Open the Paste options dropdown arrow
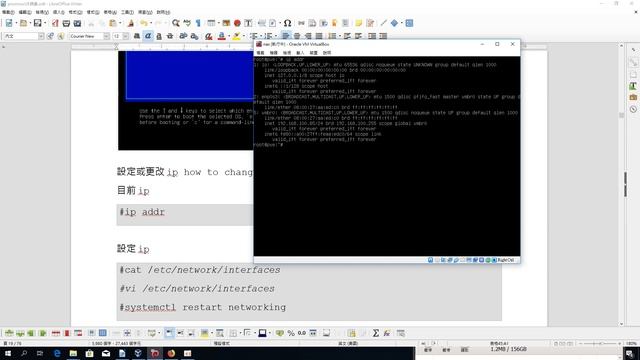 pyautogui.click(x=120, y=23)
